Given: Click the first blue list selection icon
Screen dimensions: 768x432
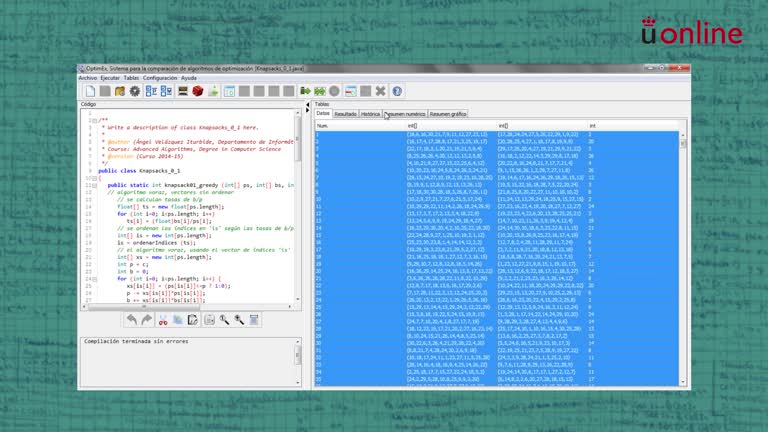Looking at the screenshot, I should click(151, 91).
